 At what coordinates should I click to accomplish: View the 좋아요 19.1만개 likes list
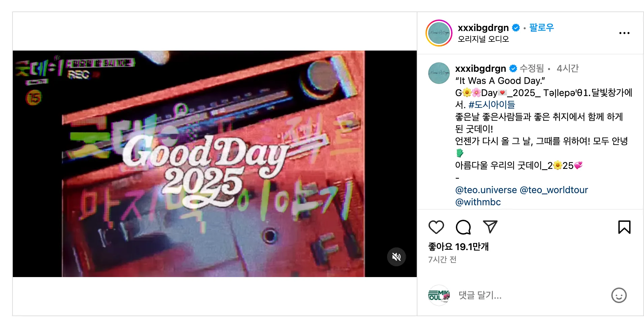[x=458, y=247]
